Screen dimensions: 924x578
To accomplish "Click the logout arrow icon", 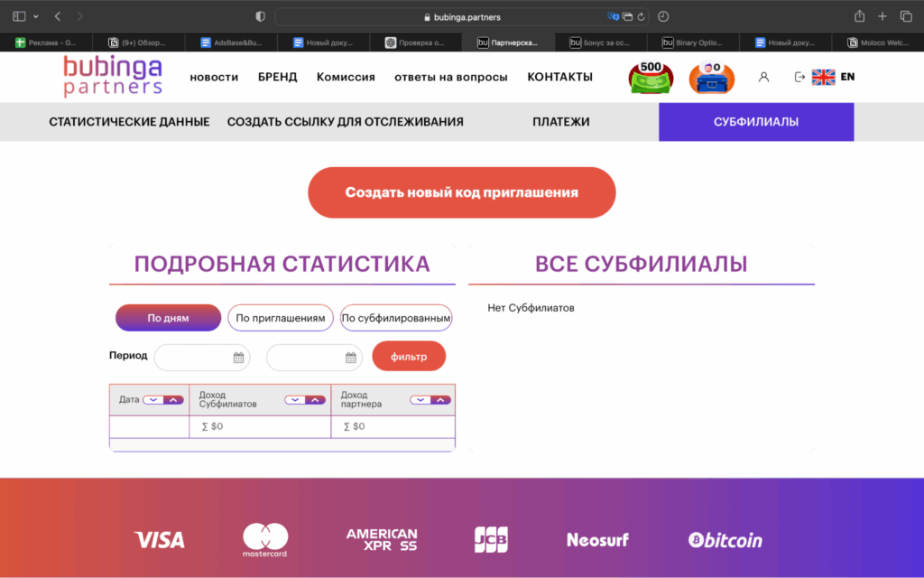I will [x=799, y=77].
